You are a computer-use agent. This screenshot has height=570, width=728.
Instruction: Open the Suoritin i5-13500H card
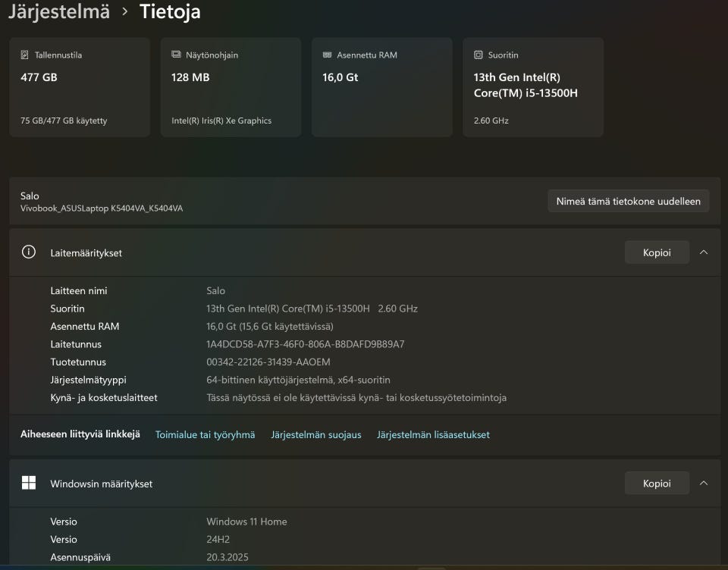[533, 87]
